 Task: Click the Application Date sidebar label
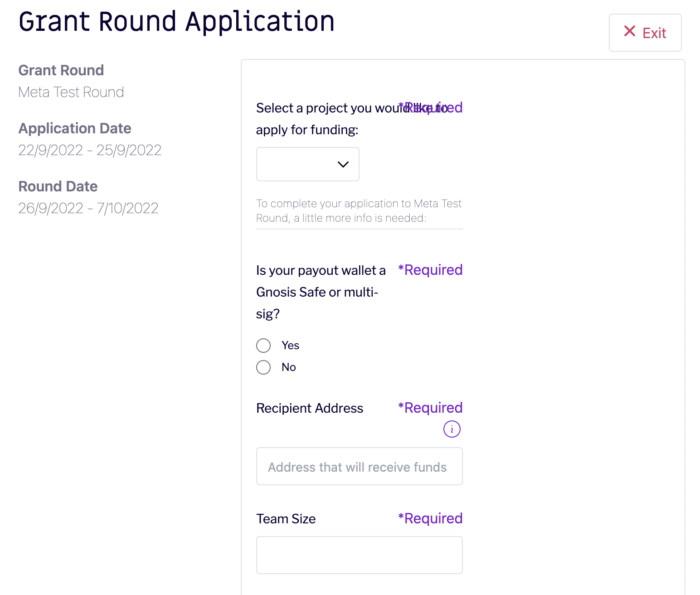tap(75, 128)
